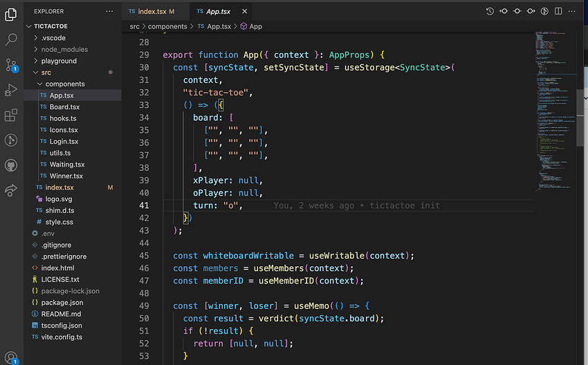Open shim.d.ts file
This screenshot has width=588, height=365.
point(73,210)
